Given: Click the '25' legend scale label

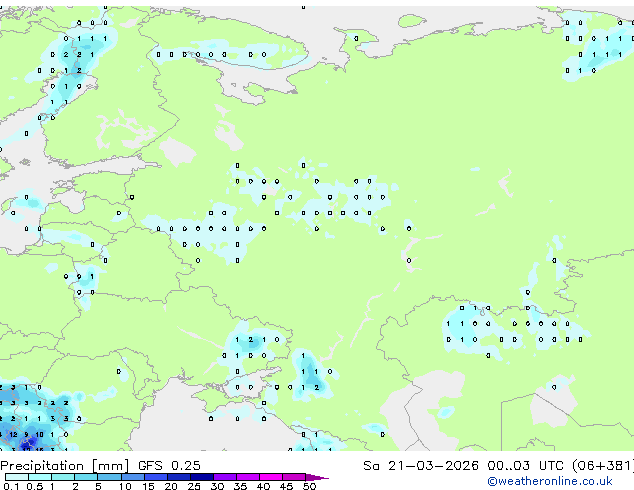Looking at the screenshot, I should [194, 486].
